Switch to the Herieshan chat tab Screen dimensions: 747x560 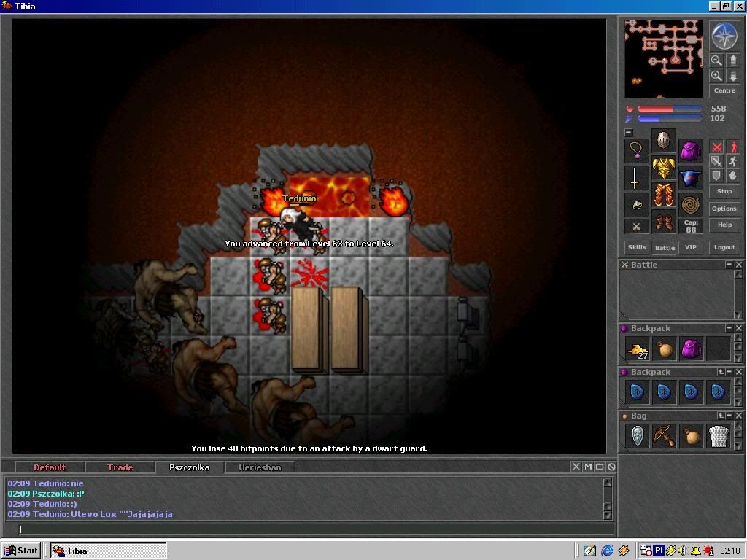point(260,467)
